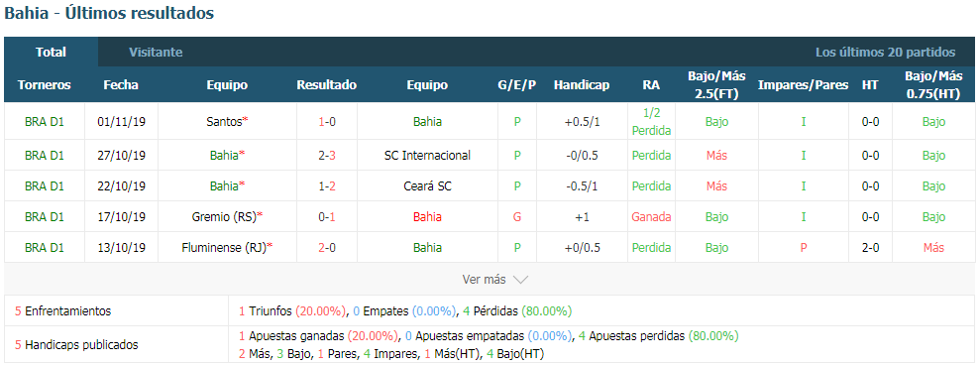Viewport: 980px width, 365px height.
Task: Click the Handicap column header
Action: click(582, 85)
